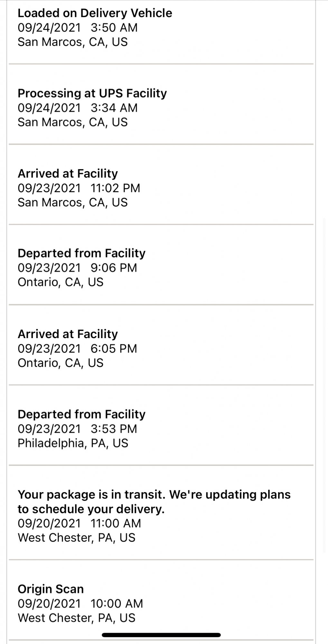This screenshot has height=644, width=328.
Task: Tap the Origin Scan heading
Action: tap(51, 589)
